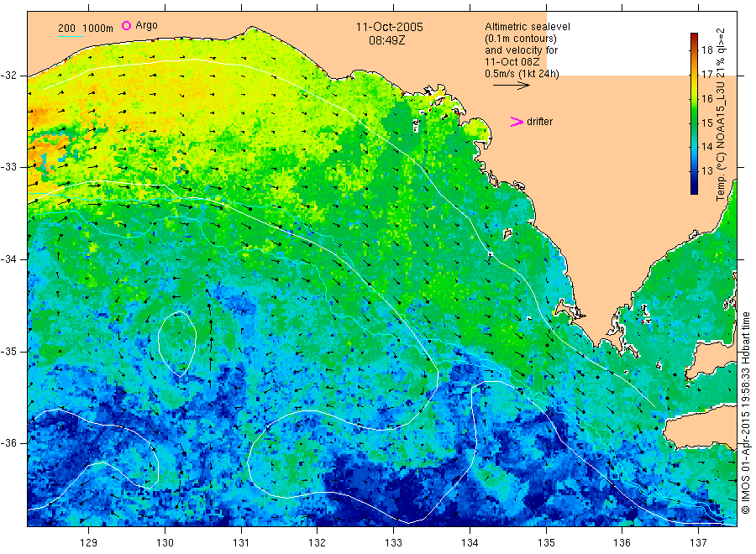Image resolution: width=756 pixels, height=554 pixels.
Task: Click the 'Altimetric sealevel' text
Action: [527, 27]
